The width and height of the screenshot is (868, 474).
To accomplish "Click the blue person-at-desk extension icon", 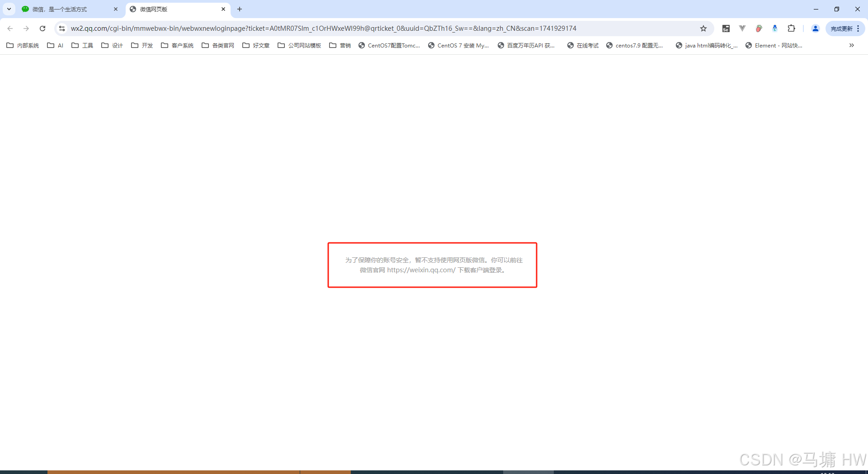I will pyautogui.click(x=775, y=28).
